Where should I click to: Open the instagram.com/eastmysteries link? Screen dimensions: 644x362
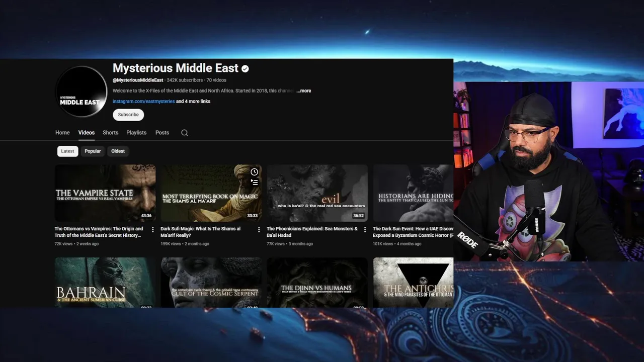click(143, 102)
